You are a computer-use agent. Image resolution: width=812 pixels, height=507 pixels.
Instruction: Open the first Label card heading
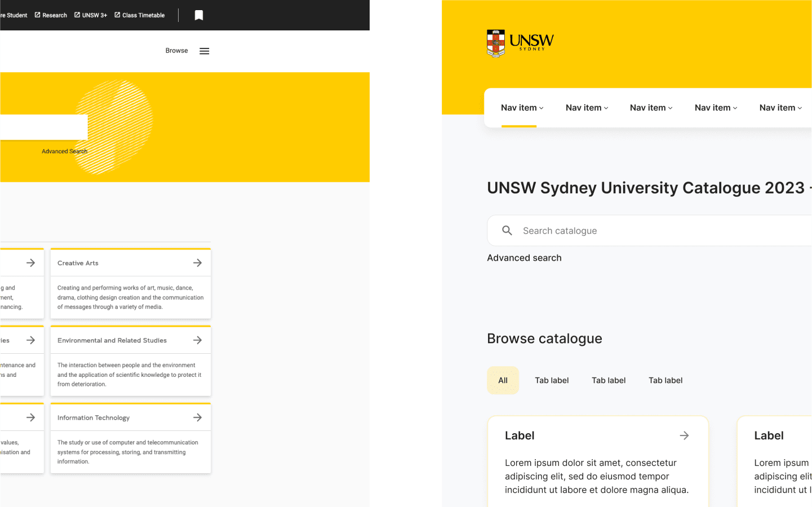coord(520,435)
